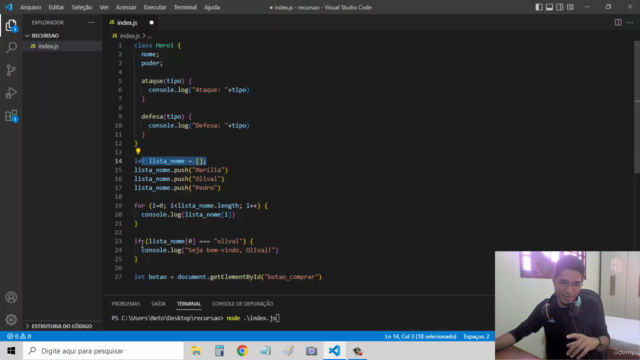The width and height of the screenshot is (640, 360).
Task: Open the Source Control view
Action: click(x=11, y=70)
